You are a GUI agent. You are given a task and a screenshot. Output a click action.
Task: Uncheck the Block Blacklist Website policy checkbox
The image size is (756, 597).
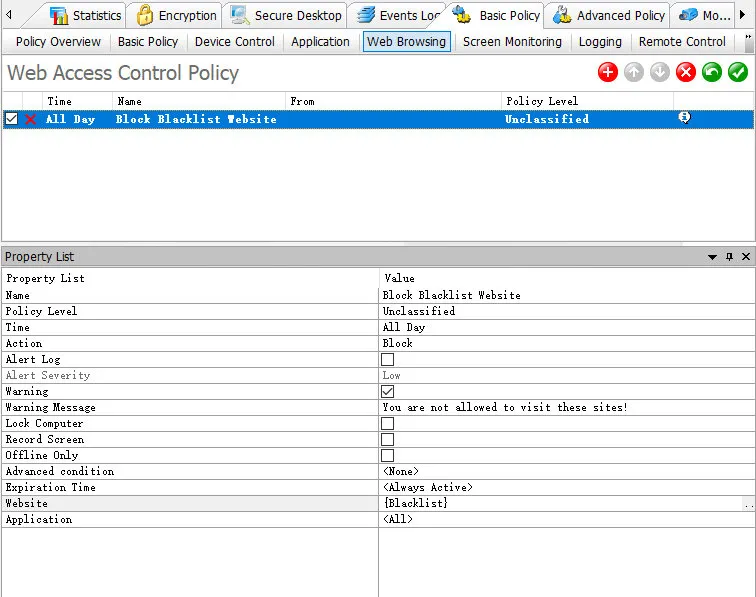[11, 119]
